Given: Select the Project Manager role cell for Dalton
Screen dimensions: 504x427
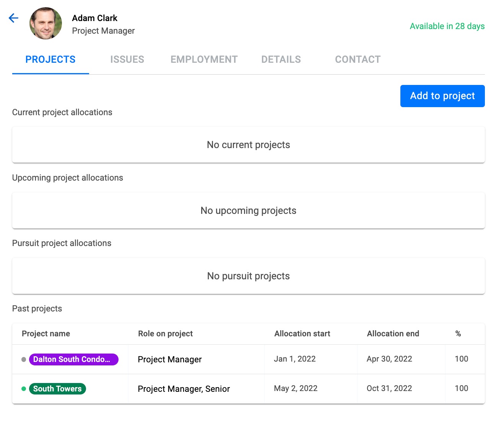Looking at the screenshot, I should 170,359.
